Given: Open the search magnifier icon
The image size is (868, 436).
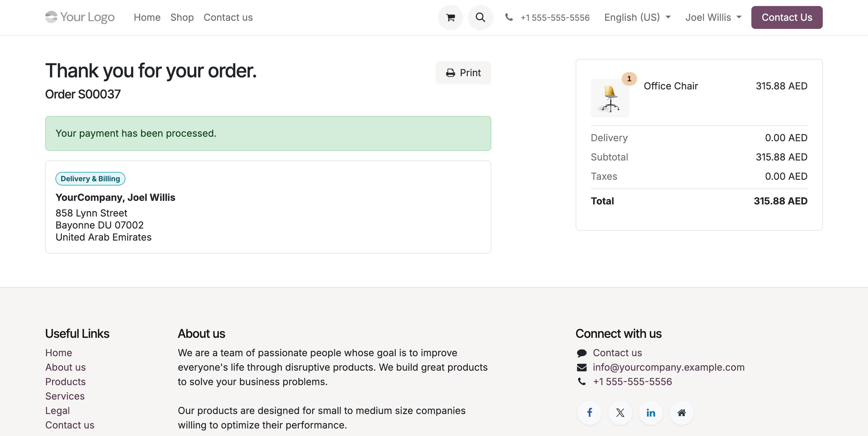Looking at the screenshot, I should pos(480,17).
